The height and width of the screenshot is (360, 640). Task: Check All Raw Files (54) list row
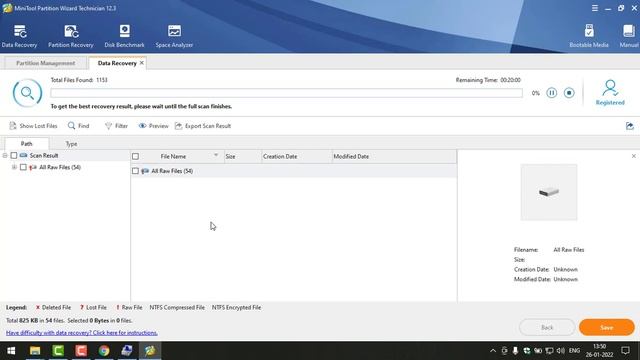pyautogui.click(x=136, y=171)
